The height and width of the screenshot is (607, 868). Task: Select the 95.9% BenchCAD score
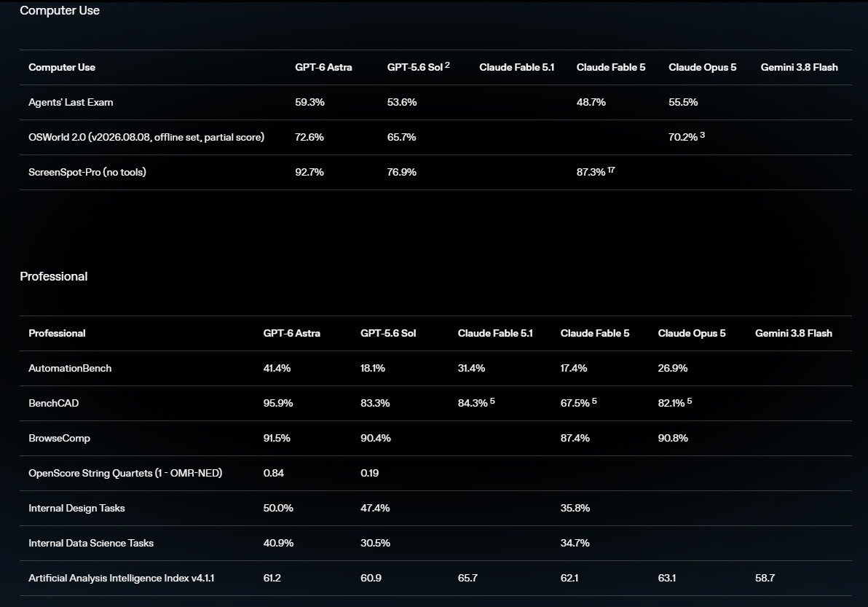point(278,403)
